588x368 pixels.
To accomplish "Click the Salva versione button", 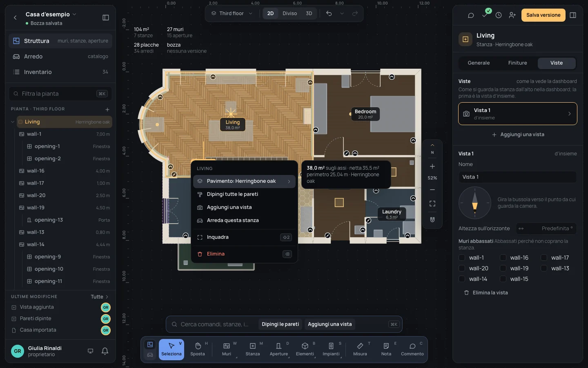I will point(543,15).
